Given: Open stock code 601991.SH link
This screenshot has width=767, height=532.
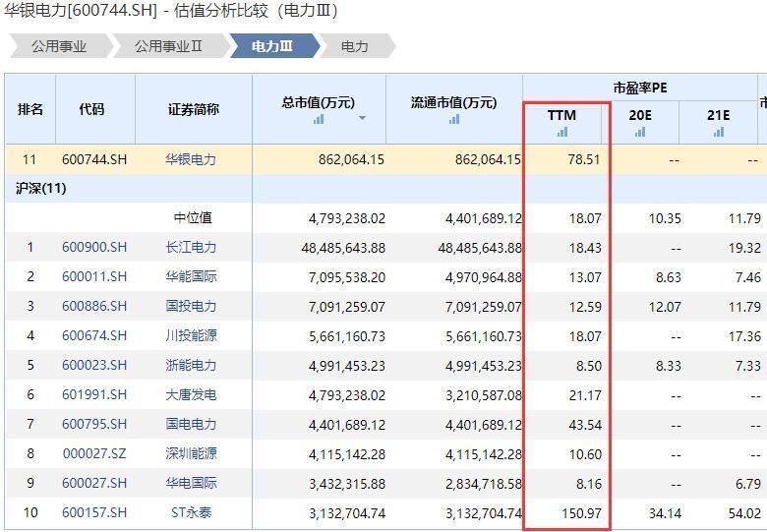Looking at the screenshot, I should 94,394.
